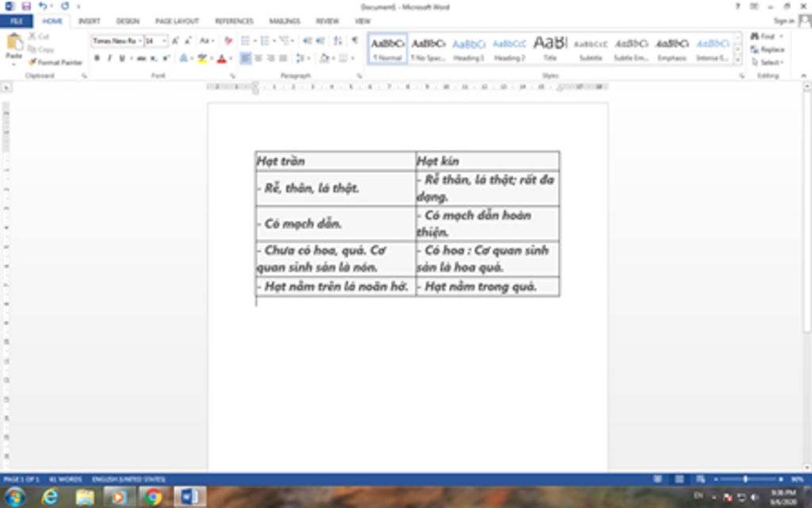Click the Format Painter brush

(56, 62)
